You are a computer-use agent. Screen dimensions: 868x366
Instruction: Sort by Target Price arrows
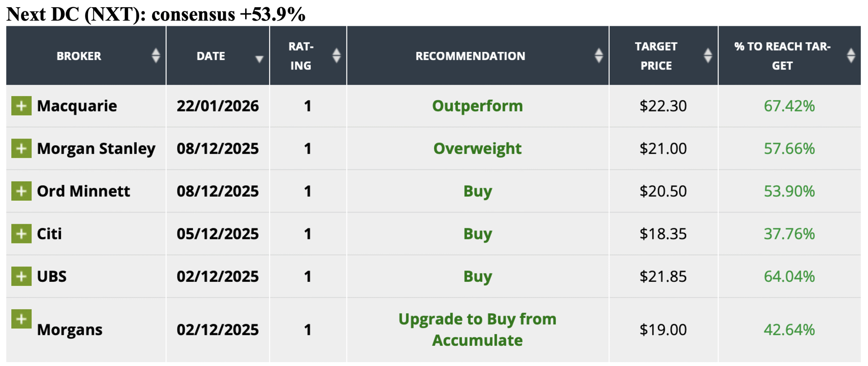pos(708,56)
